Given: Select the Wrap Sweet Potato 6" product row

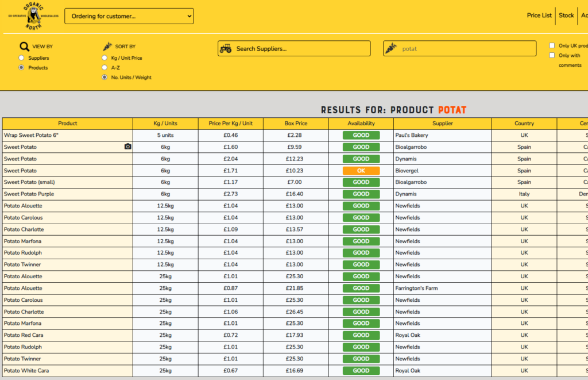Looking at the screenshot, I should pos(68,135).
